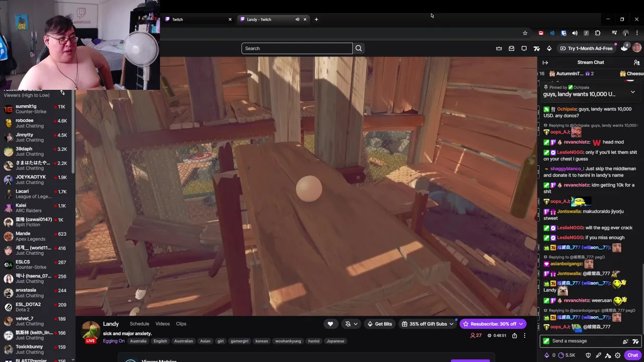The height and width of the screenshot is (362, 644).
Task: Open JOEYKAOTYK channel in sidebar
Action: coord(37,179)
